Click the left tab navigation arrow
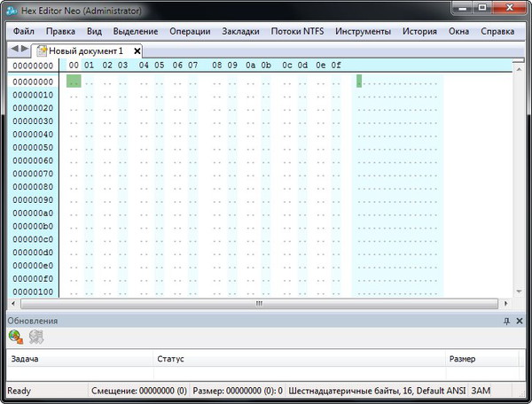532x404 pixels. coord(14,49)
